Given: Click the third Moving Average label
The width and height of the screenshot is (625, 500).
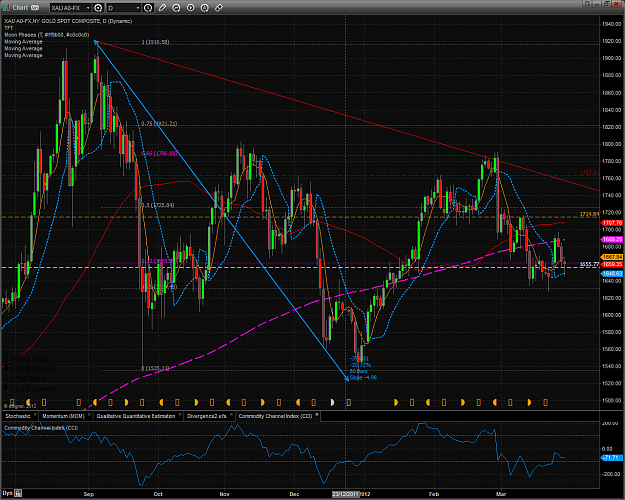Looking at the screenshot, I should coord(23,55).
